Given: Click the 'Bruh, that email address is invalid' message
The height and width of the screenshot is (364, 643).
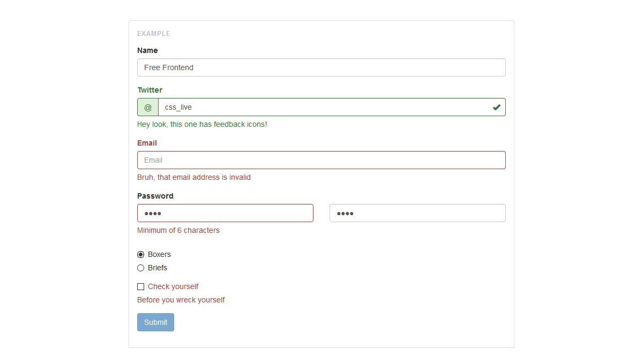Looking at the screenshot, I should (x=194, y=177).
